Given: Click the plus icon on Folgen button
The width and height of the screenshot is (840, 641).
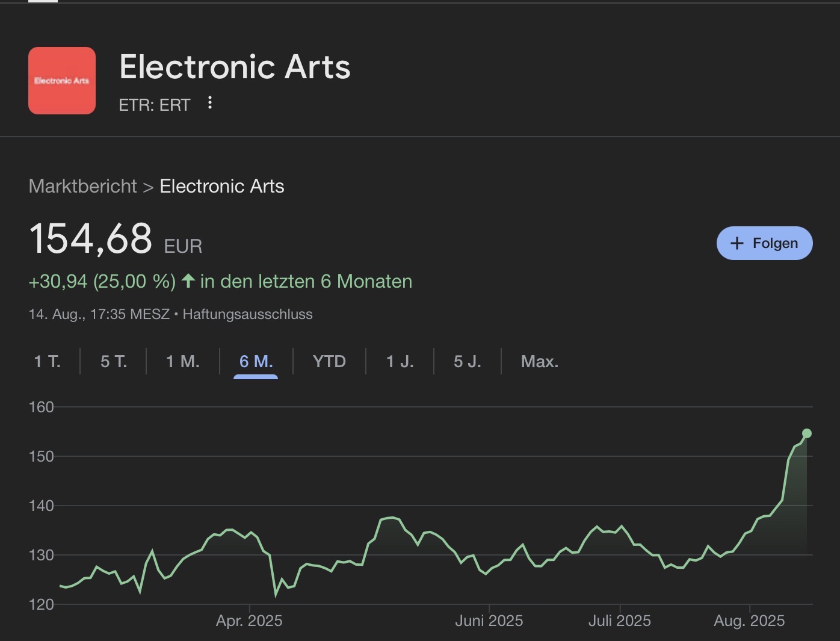Looking at the screenshot, I should [737, 243].
